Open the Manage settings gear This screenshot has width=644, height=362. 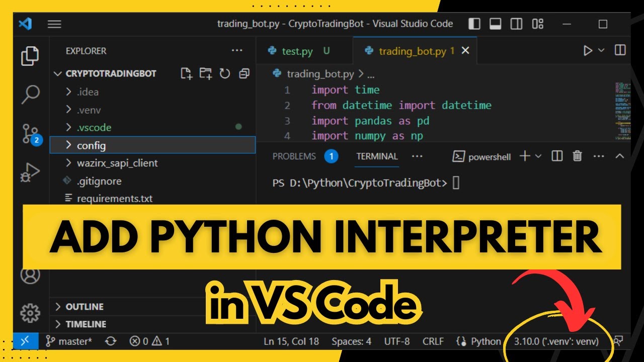coord(30,313)
